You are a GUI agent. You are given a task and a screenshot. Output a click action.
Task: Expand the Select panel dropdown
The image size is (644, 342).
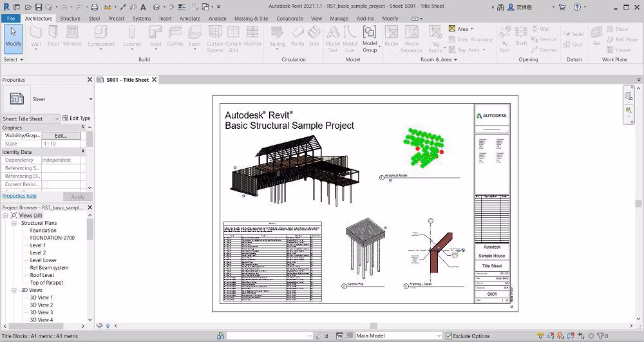click(13, 59)
